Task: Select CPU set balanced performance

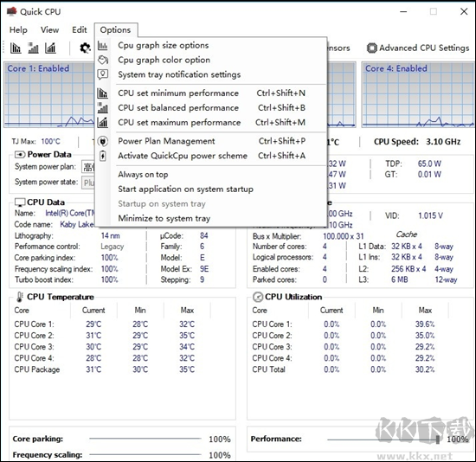Action: coord(211,107)
